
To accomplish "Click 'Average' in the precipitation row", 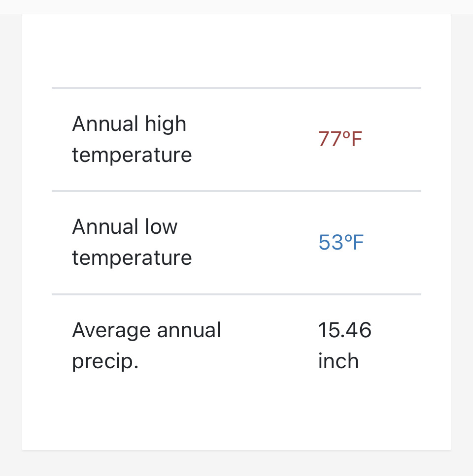I will [111, 330].
